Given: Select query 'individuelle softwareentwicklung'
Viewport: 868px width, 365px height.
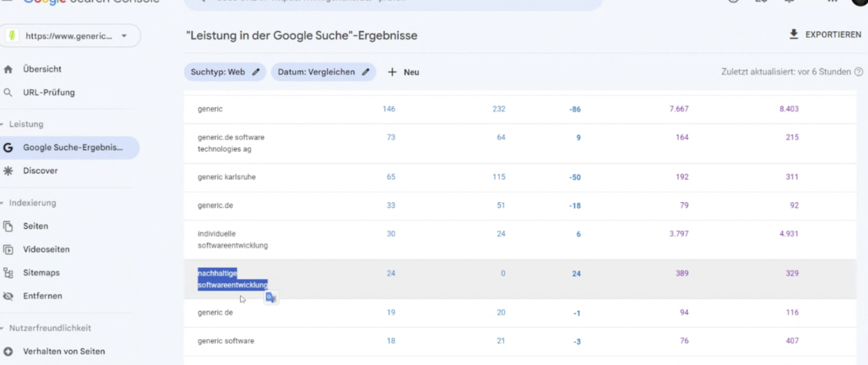Looking at the screenshot, I should (233, 240).
